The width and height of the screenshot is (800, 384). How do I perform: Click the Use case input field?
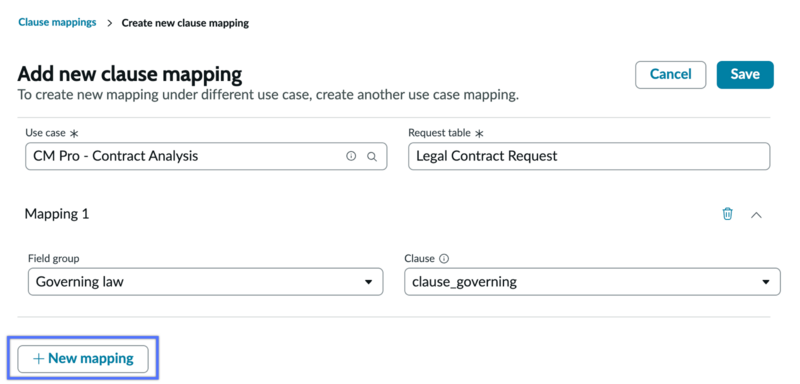[206, 156]
